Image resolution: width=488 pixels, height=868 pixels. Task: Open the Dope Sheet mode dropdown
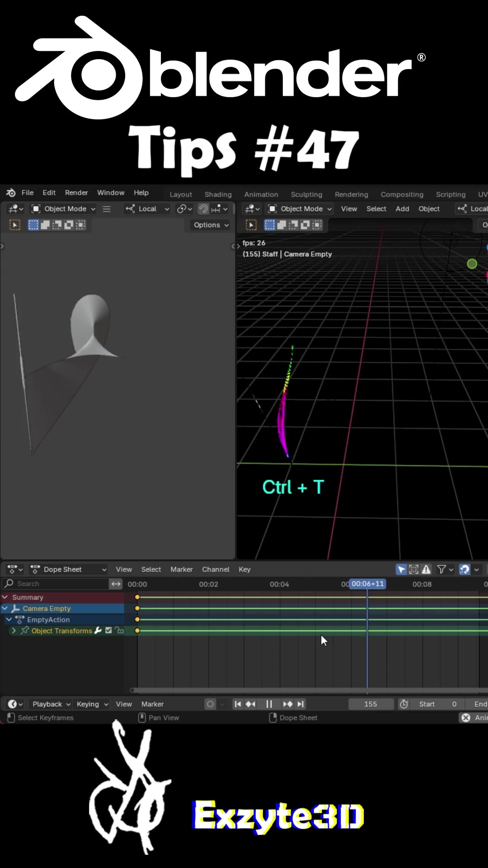(x=69, y=569)
